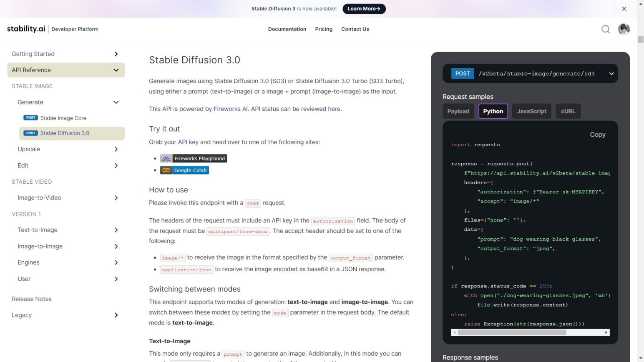
Task: Copy the Python code sample
Action: [x=597, y=135]
